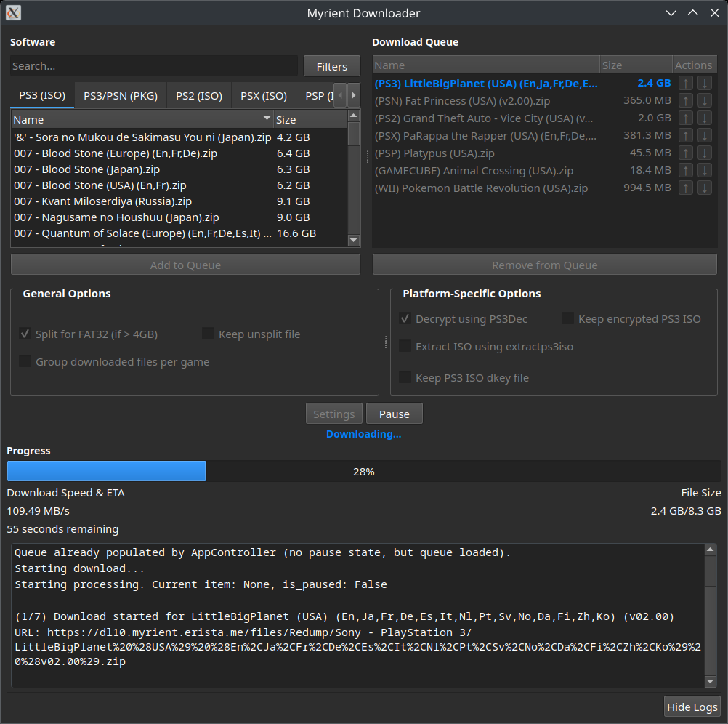This screenshot has height=724, width=728.
Task: Click the download progress bar
Action: 363,471
